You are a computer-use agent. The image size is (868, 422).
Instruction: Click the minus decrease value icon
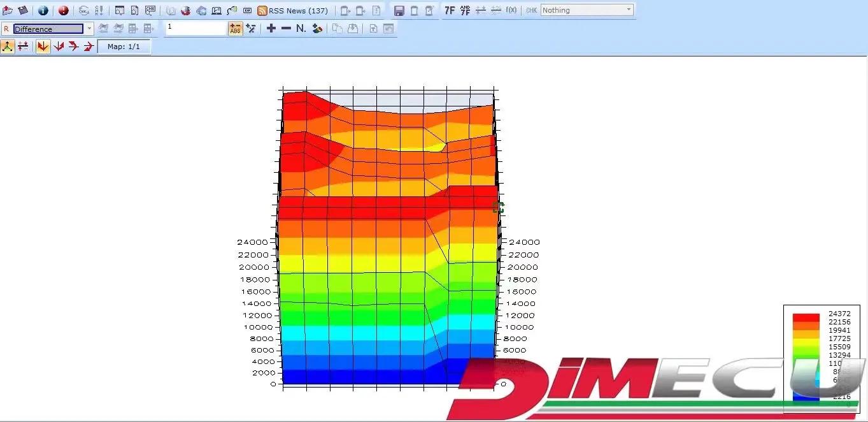point(286,29)
